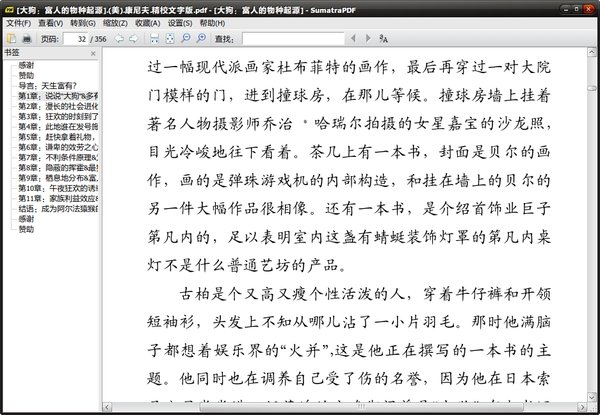Click the horizontal scrollbar thumb
Image resolution: width=600 pixels, height=415 pixels.
(361, 407)
